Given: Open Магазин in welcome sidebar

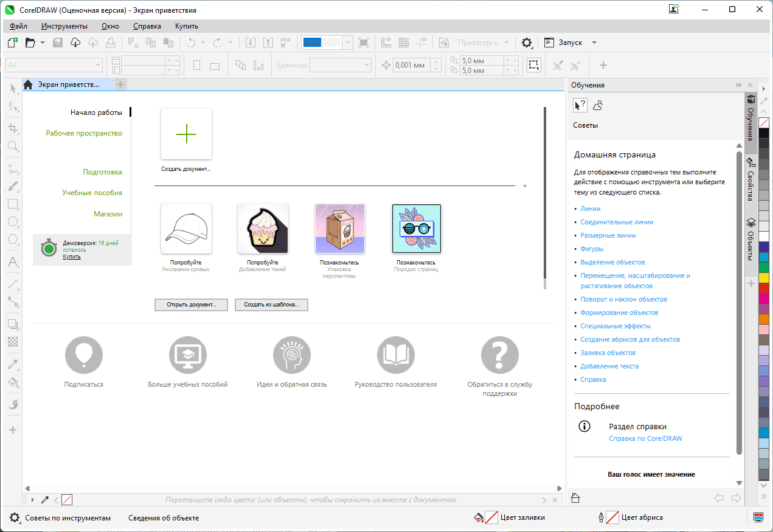Looking at the screenshot, I should (108, 214).
